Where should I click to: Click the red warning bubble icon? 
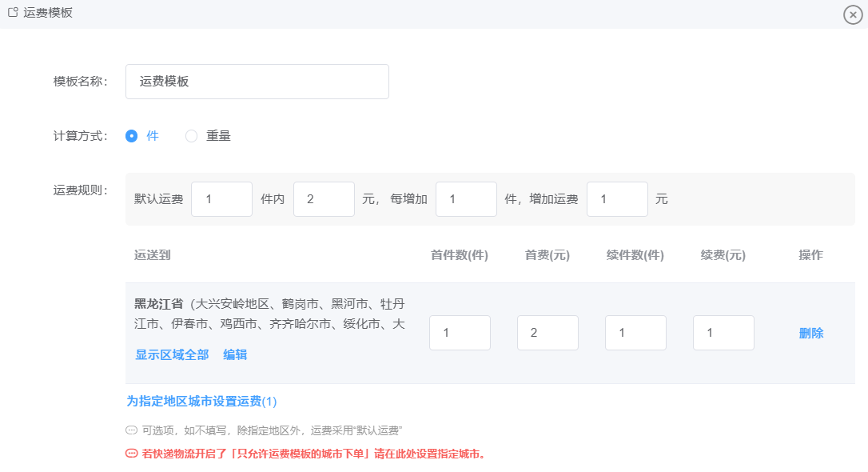click(132, 454)
